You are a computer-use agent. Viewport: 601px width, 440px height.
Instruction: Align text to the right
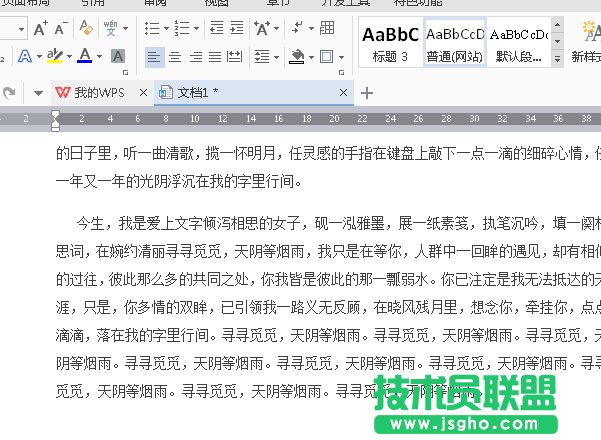pyautogui.click(x=196, y=57)
